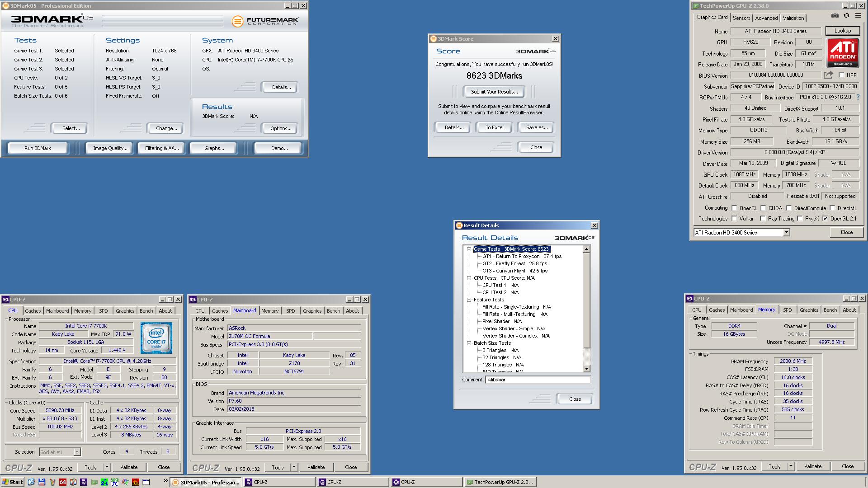Open the GPU selector dropdown in GPU-Z

pos(786,232)
